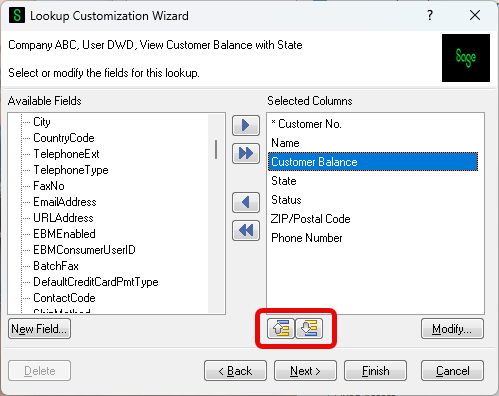Cancel the lookup customization
The height and width of the screenshot is (396, 499).
(452, 370)
